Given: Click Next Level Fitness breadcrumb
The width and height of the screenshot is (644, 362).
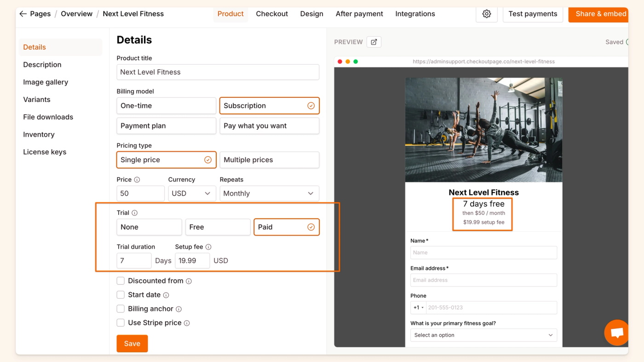Looking at the screenshot, I should point(133,14).
